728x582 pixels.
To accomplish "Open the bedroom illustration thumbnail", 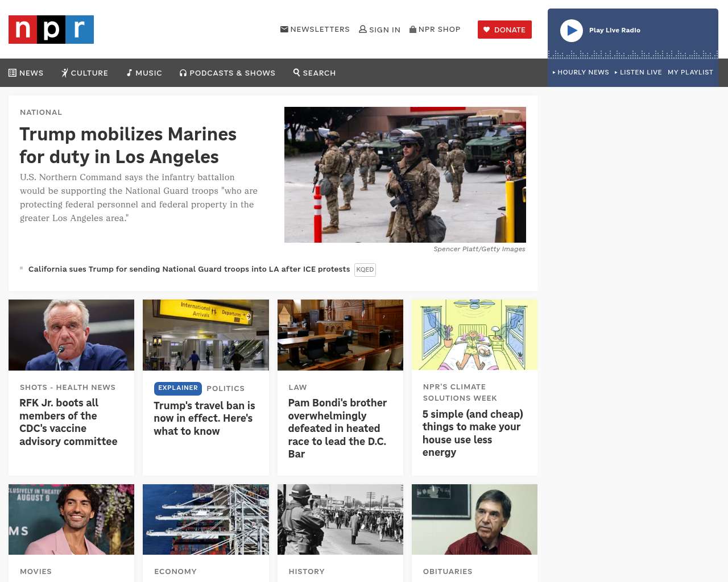I will (474, 335).
